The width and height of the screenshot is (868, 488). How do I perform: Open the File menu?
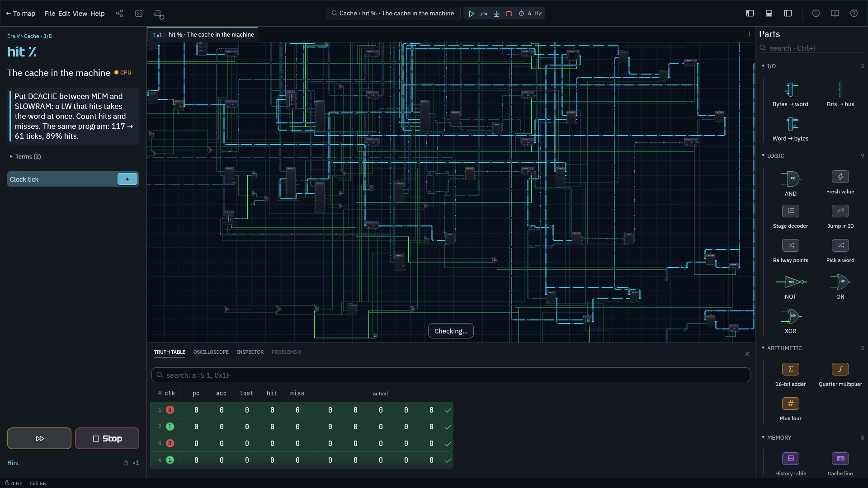[x=50, y=14]
